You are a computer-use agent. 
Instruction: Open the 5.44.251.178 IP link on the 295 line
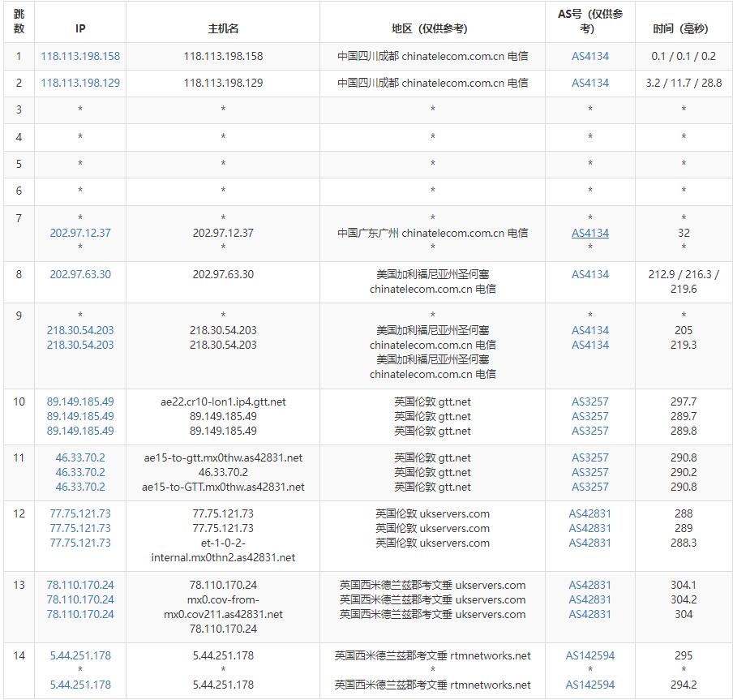pyautogui.click(x=80, y=655)
